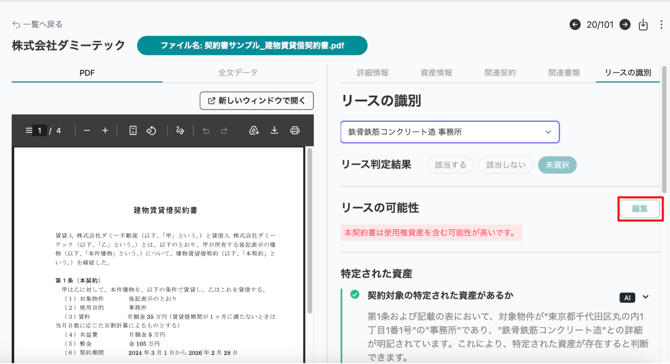Print the PDF with the printer icon
This screenshot has height=364, width=670.
click(295, 130)
